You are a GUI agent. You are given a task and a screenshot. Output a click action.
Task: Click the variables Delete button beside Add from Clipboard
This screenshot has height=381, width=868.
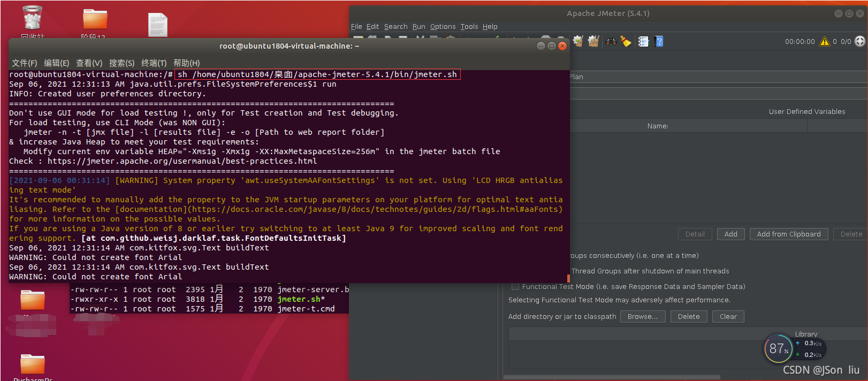[850, 234]
